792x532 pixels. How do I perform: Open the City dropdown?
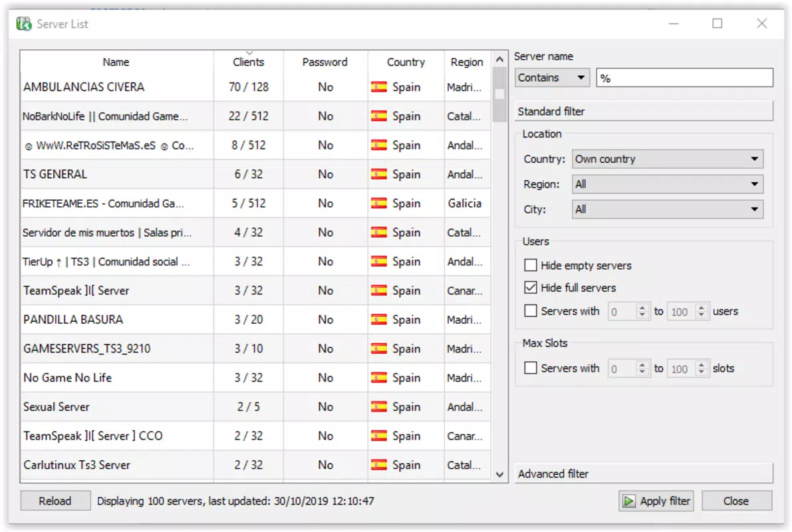pos(667,209)
